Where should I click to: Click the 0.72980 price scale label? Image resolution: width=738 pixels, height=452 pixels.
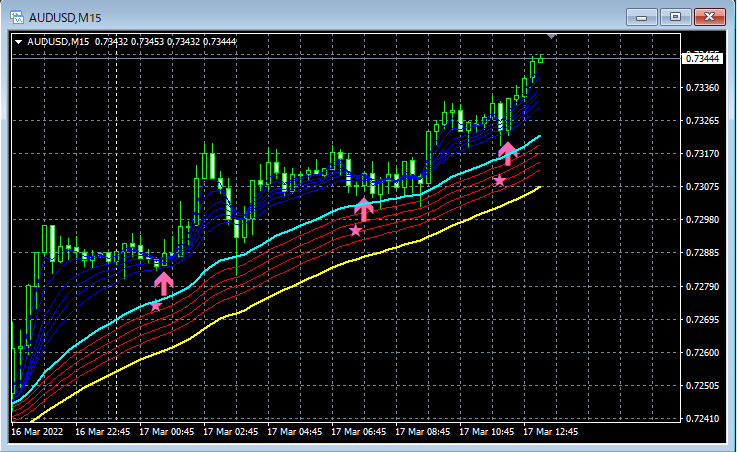coord(702,220)
